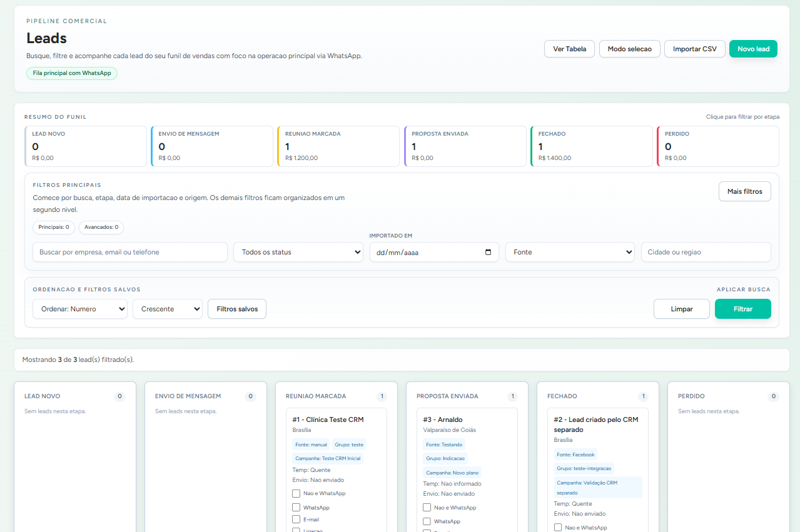This screenshot has width=800, height=532.
Task: Filter by the Fechado stage card
Action: click(x=592, y=146)
